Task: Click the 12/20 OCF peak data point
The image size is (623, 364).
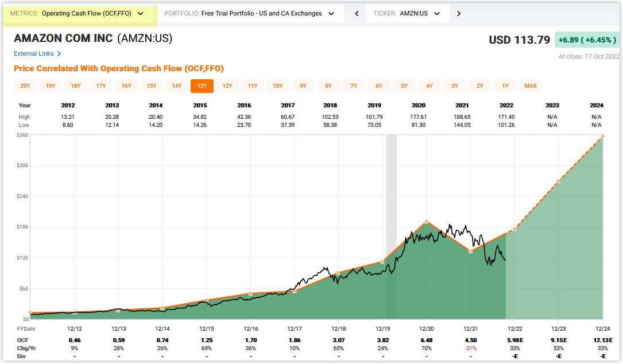Action: (x=426, y=222)
